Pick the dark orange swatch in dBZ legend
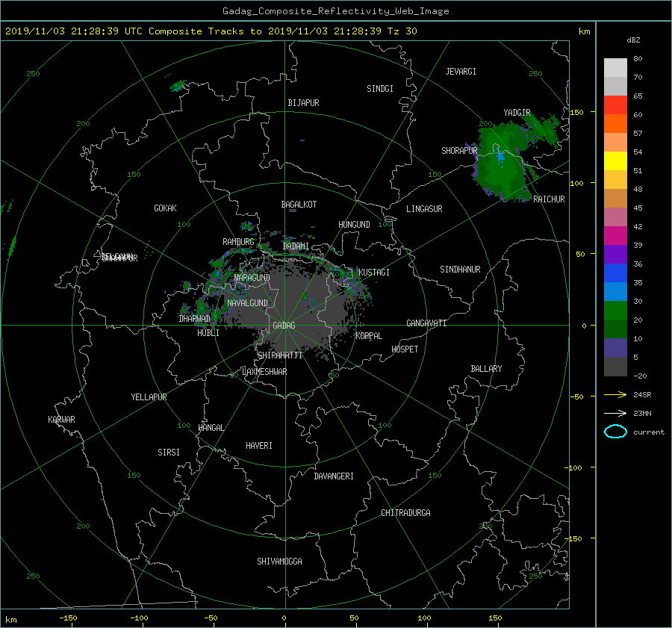Viewport: 672px width, 628px height. [x=615, y=124]
